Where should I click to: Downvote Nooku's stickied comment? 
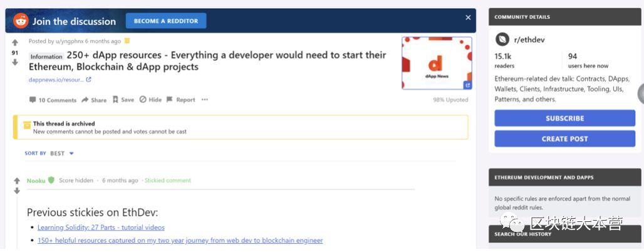(x=17, y=191)
